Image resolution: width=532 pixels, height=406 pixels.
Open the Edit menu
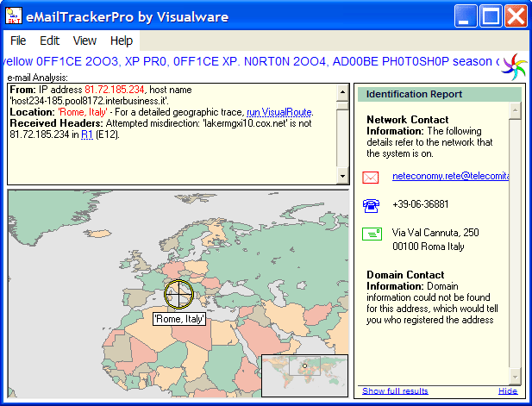pos(50,41)
